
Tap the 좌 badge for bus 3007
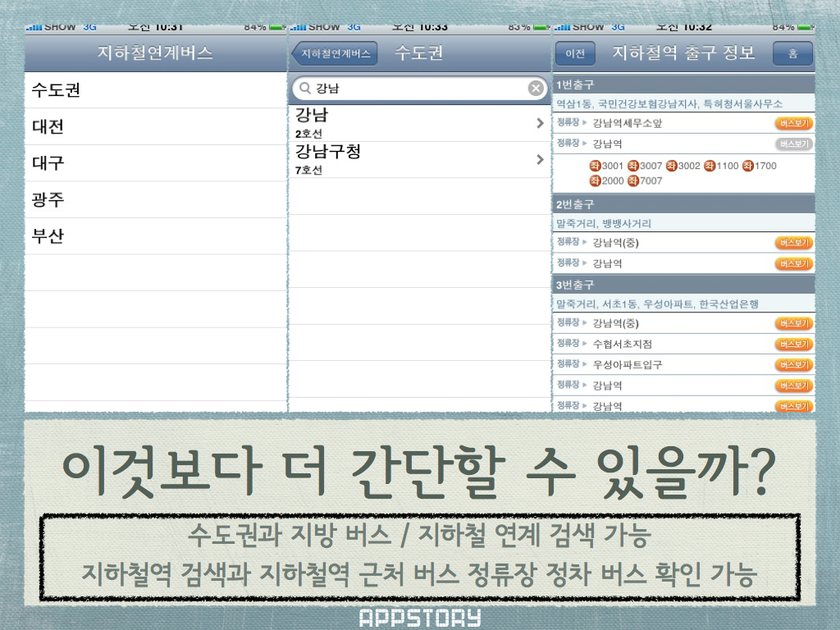tap(633, 166)
